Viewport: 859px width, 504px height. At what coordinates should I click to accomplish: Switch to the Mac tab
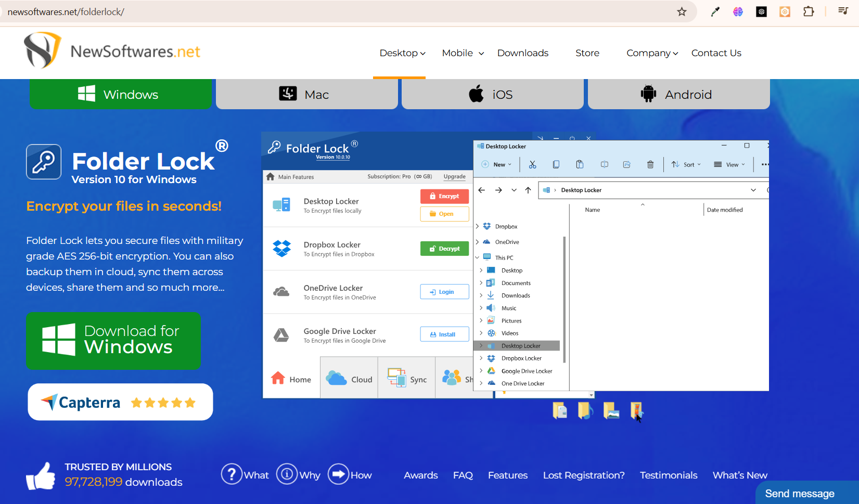(307, 94)
